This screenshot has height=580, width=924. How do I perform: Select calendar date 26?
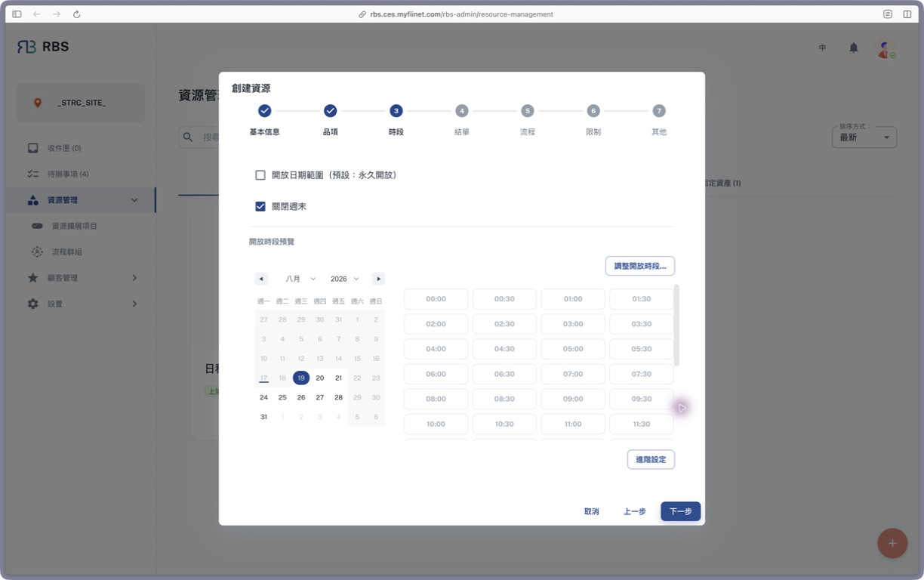point(301,397)
